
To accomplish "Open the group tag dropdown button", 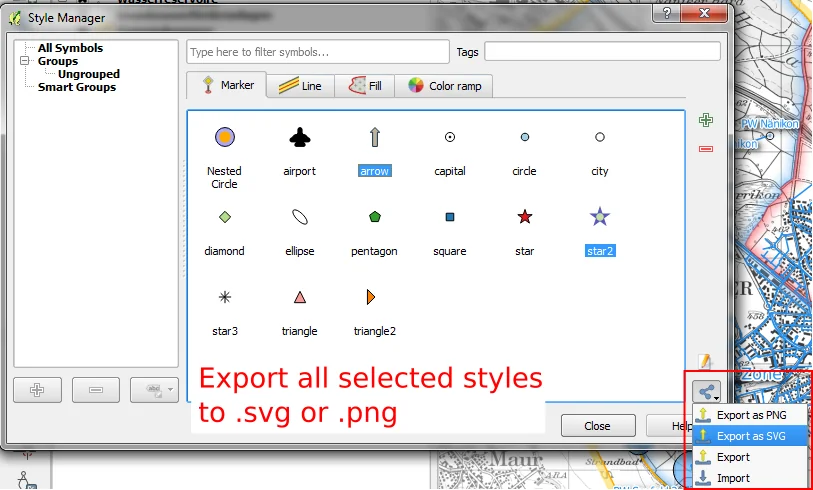I will tap(159, 390).
